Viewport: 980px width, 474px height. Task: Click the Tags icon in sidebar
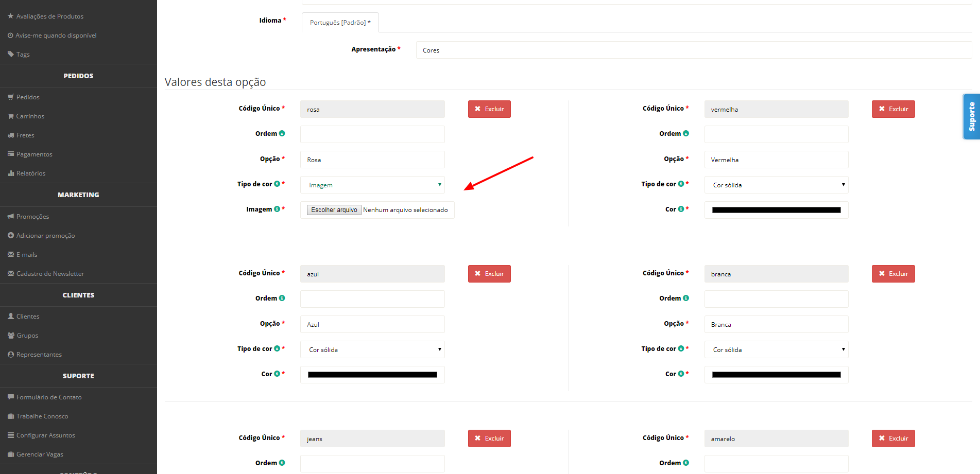pyautogui.click(x=11, y=54)
